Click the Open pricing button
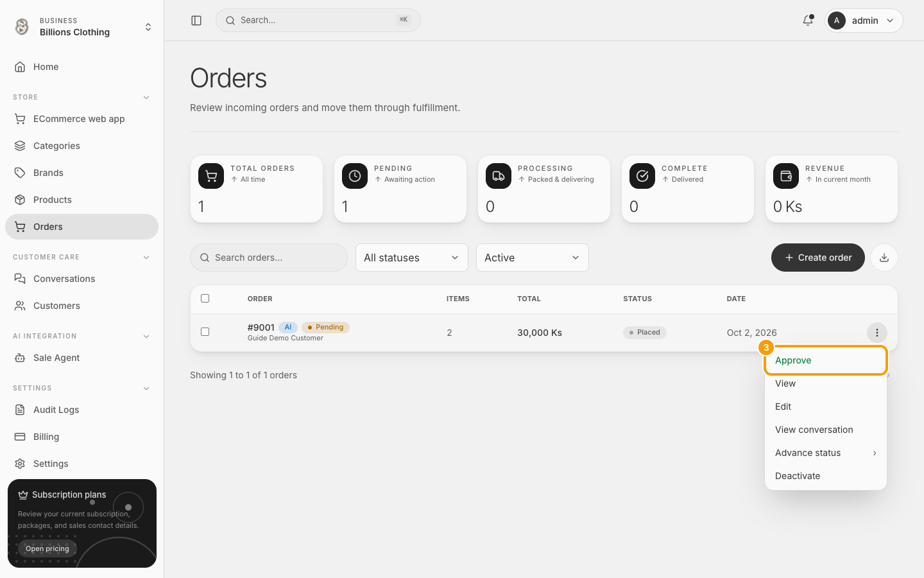This screenshot has height=578, width=924. [x=47, y=548]
